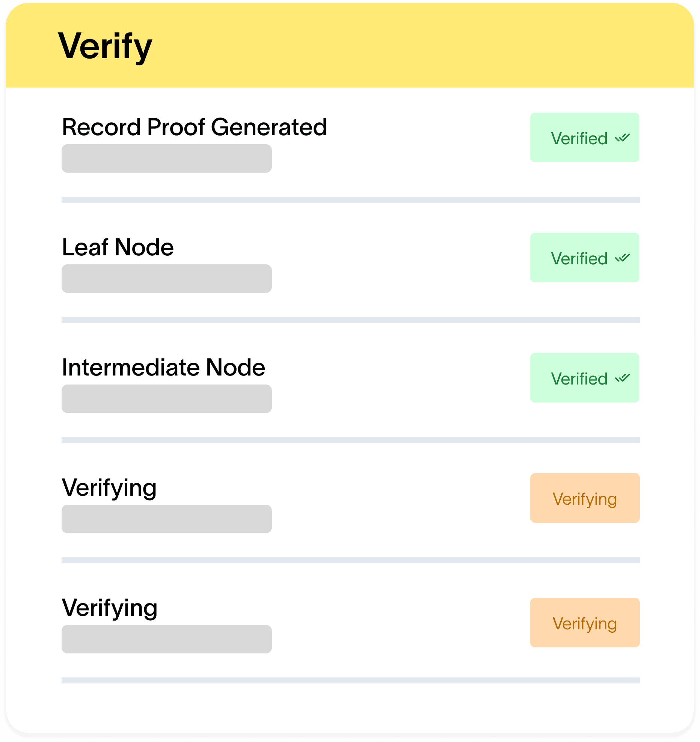Click the double-check icon beside Record Proof Generated
This screenshot has width=700, height=742.
pos(622,138)
